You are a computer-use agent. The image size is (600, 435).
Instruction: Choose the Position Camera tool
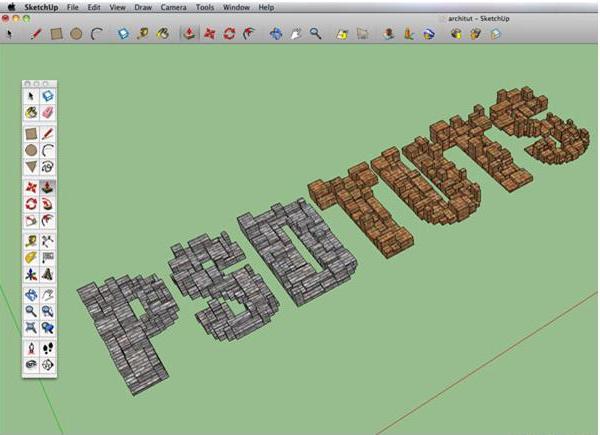(x=31, y=348)
